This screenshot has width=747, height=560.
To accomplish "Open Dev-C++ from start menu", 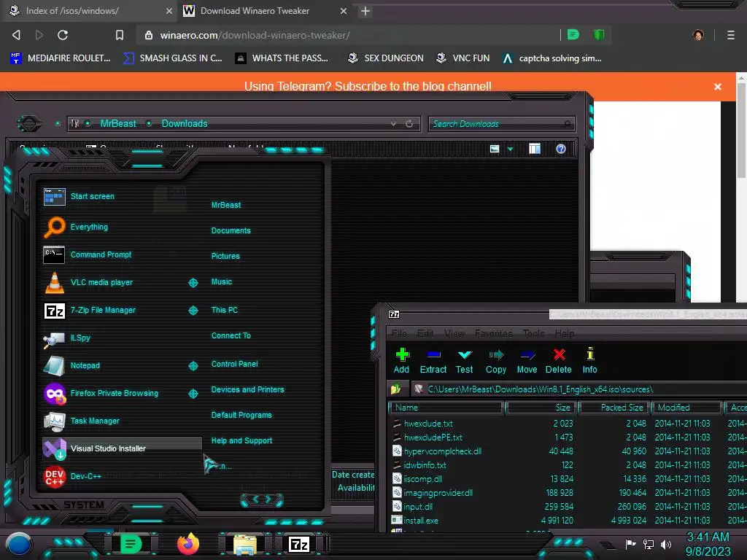I will (72, 476).
